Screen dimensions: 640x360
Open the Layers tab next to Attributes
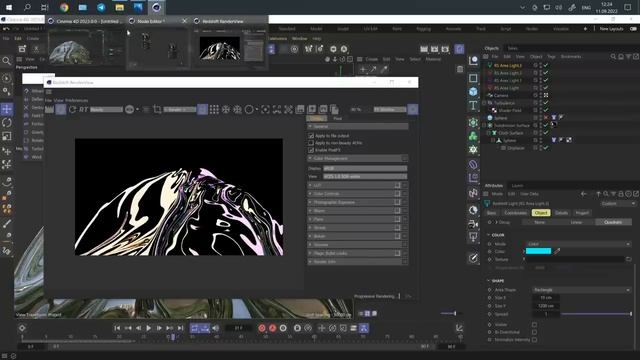(517, 186)
